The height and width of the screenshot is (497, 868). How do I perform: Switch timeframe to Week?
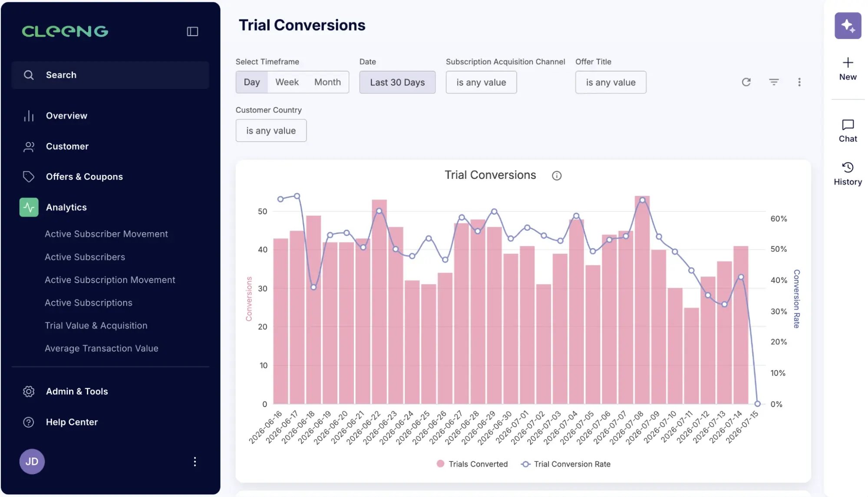coord(287,82)
